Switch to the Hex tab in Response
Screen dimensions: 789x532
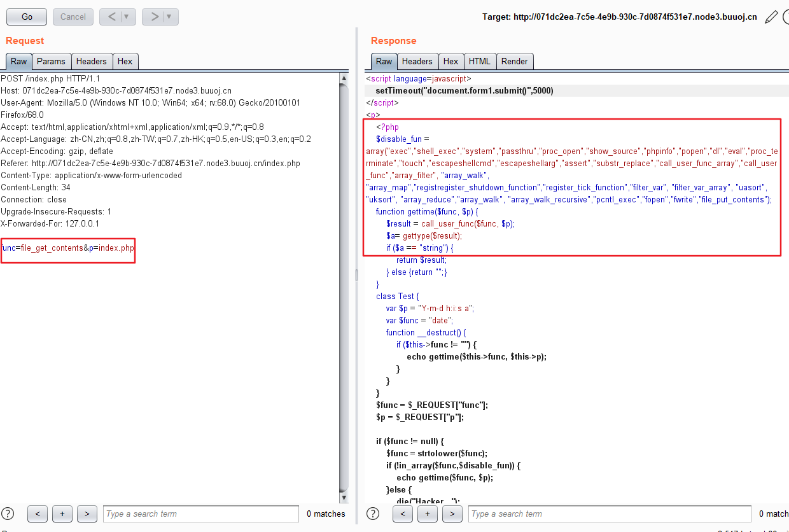[451, 62]
